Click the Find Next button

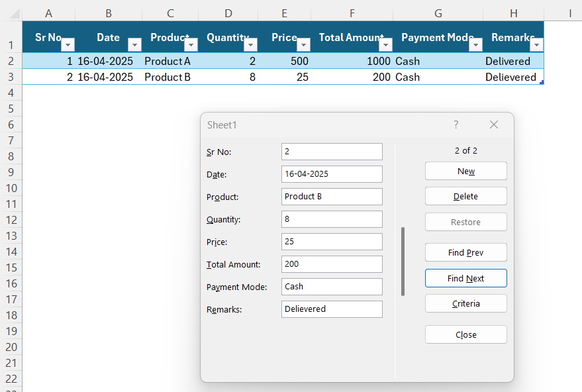[x=466, y=278]
